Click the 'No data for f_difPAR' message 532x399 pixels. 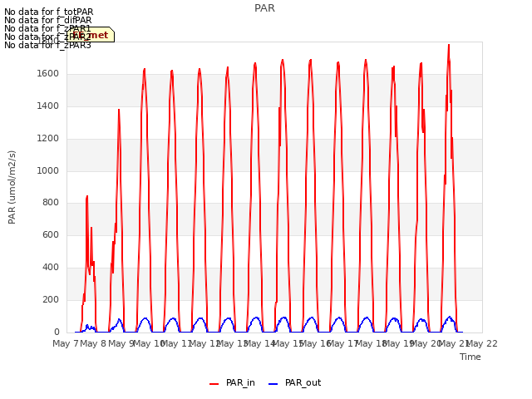click(48, 20)
